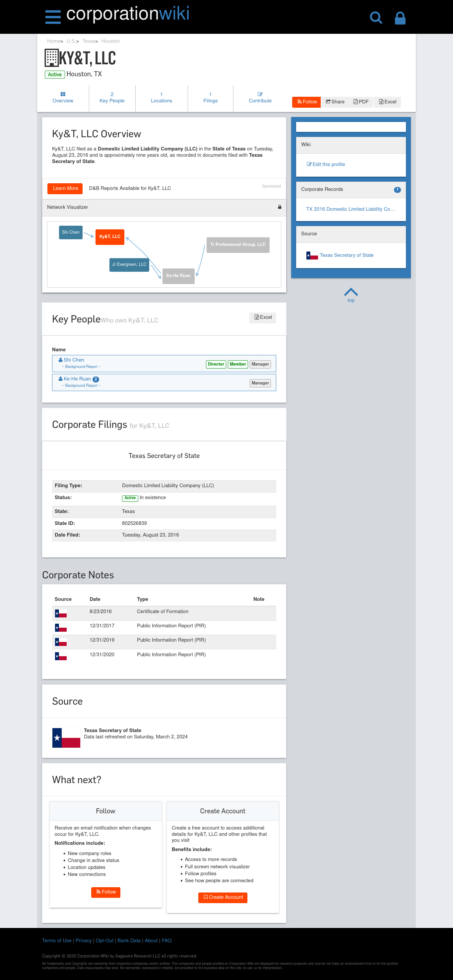Click the Member badge for Shi Chen
This screenshot has width=453, height=980.
[238, 365]
